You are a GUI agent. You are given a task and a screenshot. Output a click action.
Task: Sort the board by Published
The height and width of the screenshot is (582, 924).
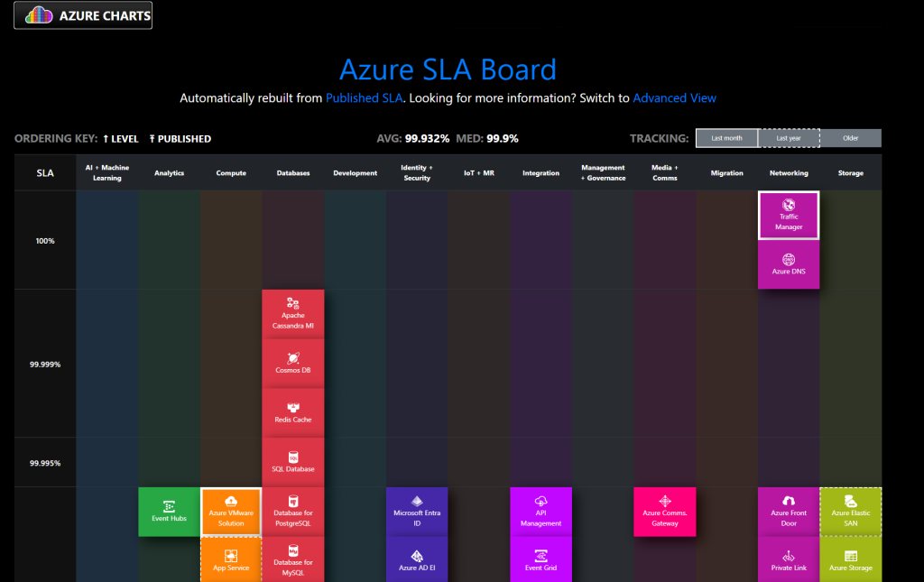click(180, 139)
